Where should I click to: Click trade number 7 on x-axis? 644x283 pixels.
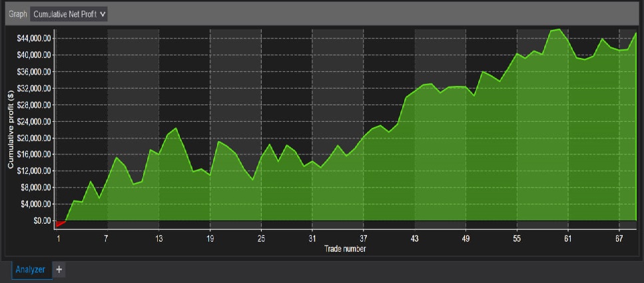pos(107,238)
